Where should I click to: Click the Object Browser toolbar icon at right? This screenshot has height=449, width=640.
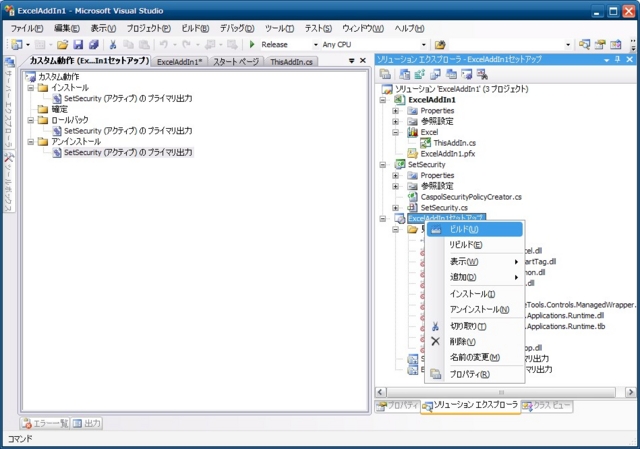[x=616, y=44]
